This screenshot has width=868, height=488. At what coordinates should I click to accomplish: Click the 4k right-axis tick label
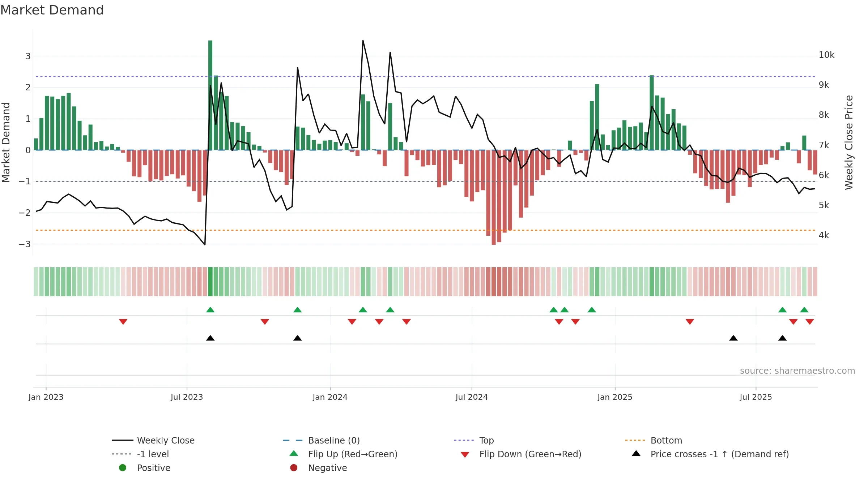pyautogui.click(x=824, y=235)
